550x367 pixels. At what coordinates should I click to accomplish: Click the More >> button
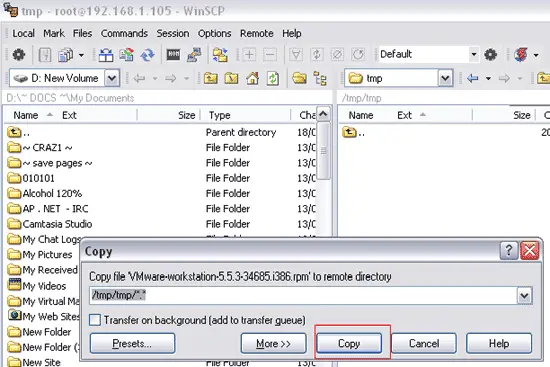point(274,343)
